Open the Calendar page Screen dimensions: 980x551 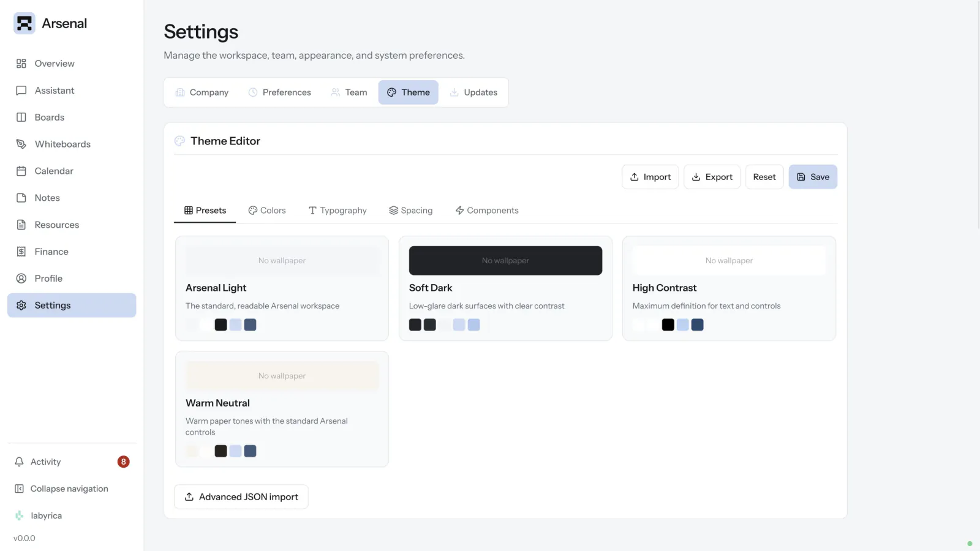tap(72, 171)
